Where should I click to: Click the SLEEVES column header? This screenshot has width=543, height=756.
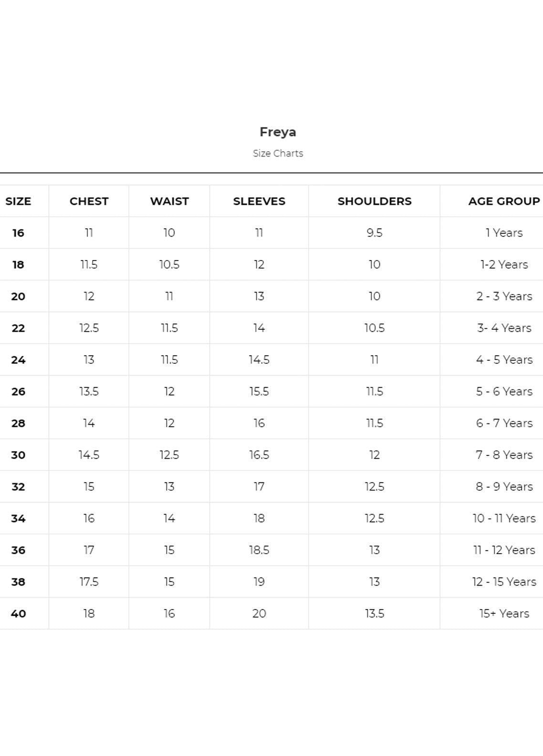click(x=259, y=201)
